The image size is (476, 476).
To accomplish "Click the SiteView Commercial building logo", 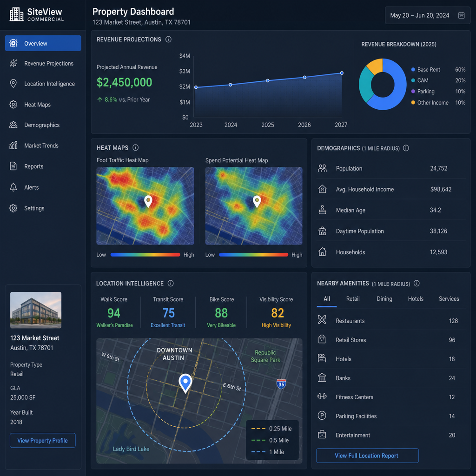I will click(16, 14).
